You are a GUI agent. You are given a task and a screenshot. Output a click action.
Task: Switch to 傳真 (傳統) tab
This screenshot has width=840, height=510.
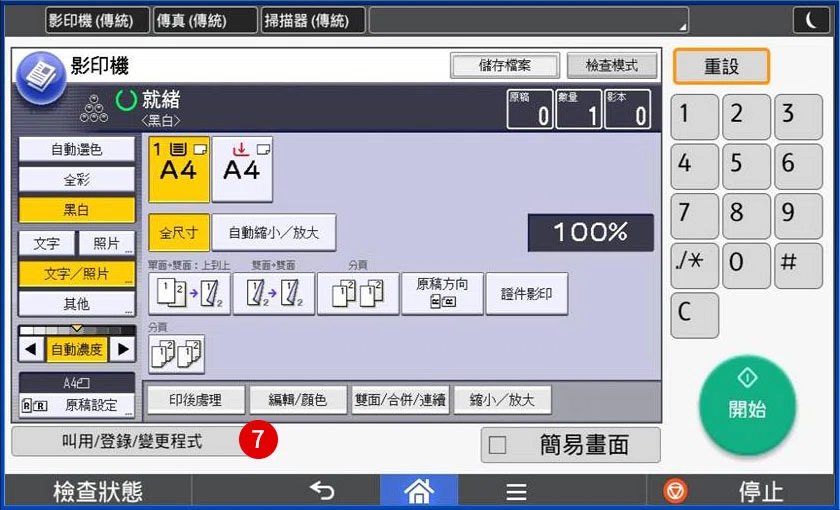206,20
